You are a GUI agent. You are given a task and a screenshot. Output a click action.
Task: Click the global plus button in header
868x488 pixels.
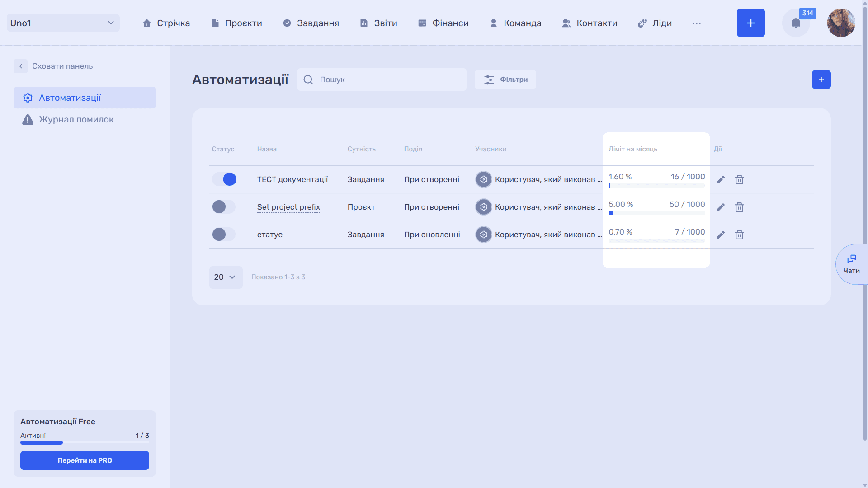pyautogui.click(x=750, y=23)
